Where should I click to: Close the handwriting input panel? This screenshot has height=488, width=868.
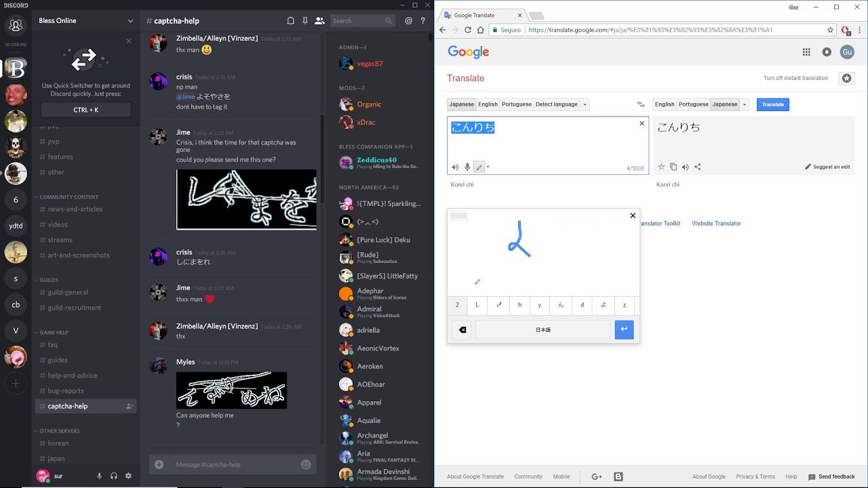point(633,216)
